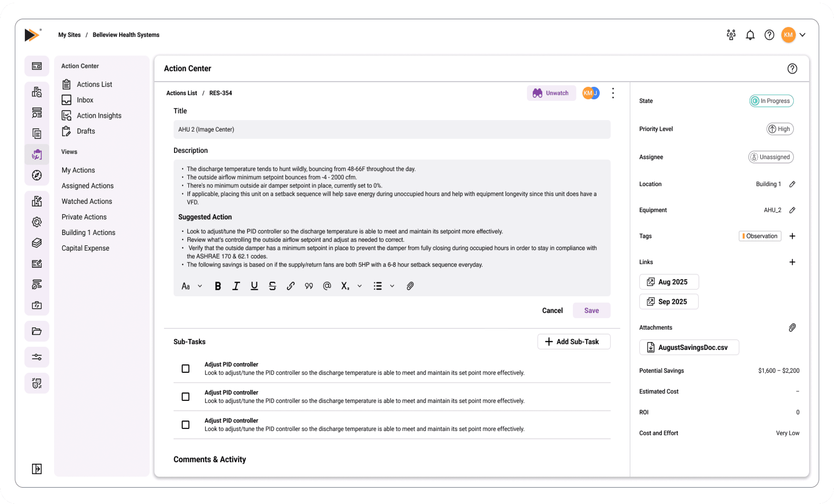Open Action Insights in the sidebar
This screenshot has width=834, height=504.
99,115
